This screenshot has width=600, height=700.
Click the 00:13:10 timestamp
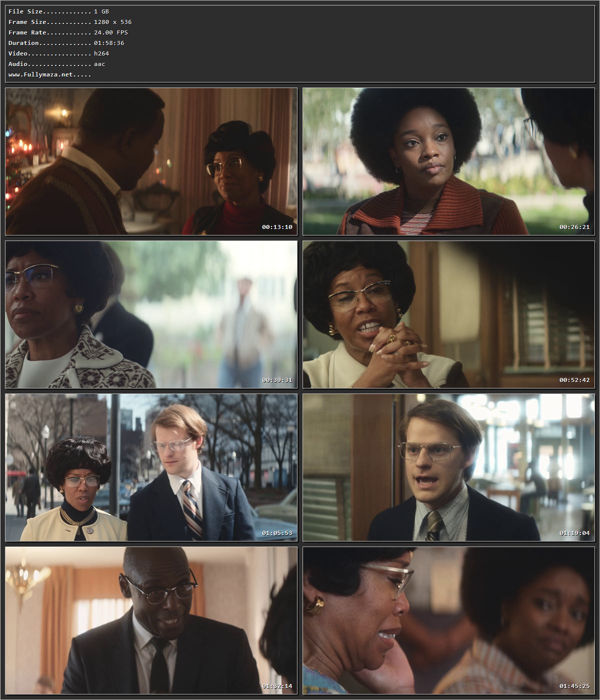point(277,227)
